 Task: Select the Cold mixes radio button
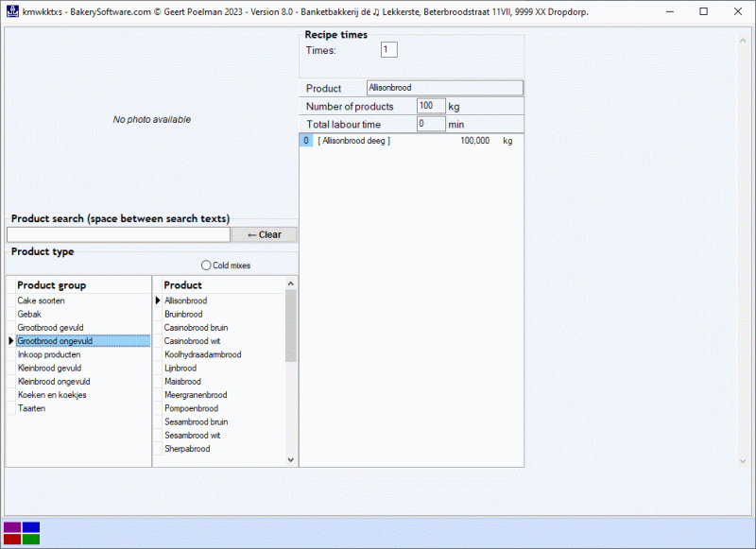pos(205,265)
